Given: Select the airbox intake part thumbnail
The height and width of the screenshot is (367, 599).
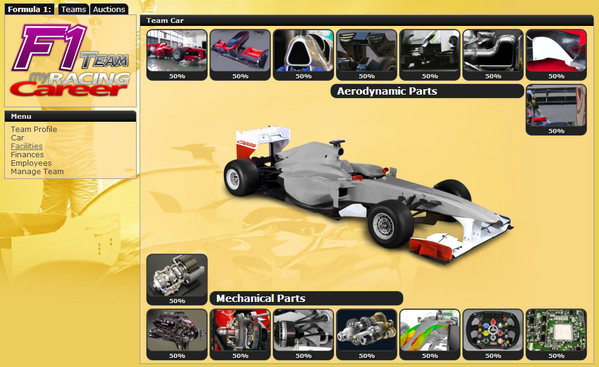Looking at the screenshot, I should (x=303, y=55).
